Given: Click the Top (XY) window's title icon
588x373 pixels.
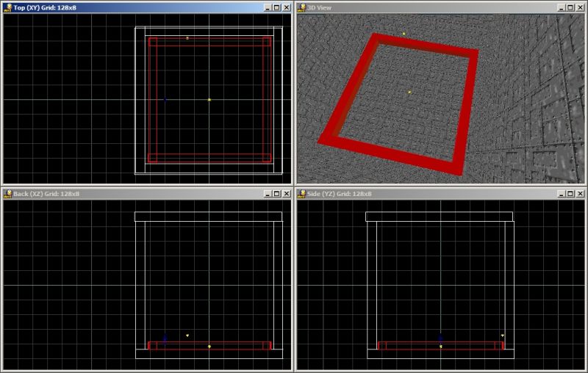Looking at the screenshot, I should tap(7, 7).
